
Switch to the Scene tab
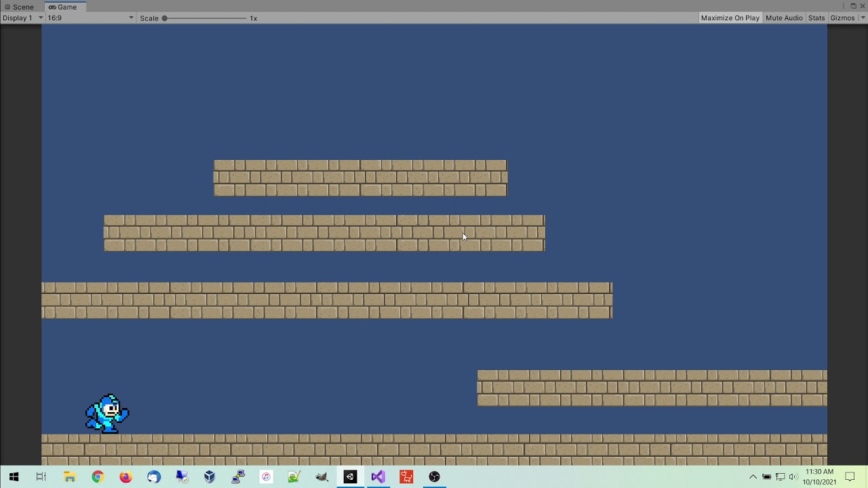point(19,7)
